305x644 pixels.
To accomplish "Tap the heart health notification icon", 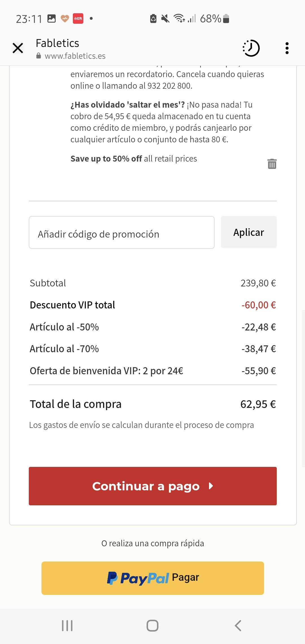I will click(x=65, y=19).
